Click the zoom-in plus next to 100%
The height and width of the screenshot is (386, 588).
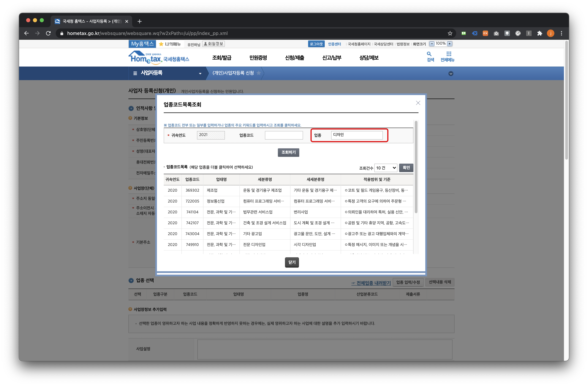tap(449, 44)
